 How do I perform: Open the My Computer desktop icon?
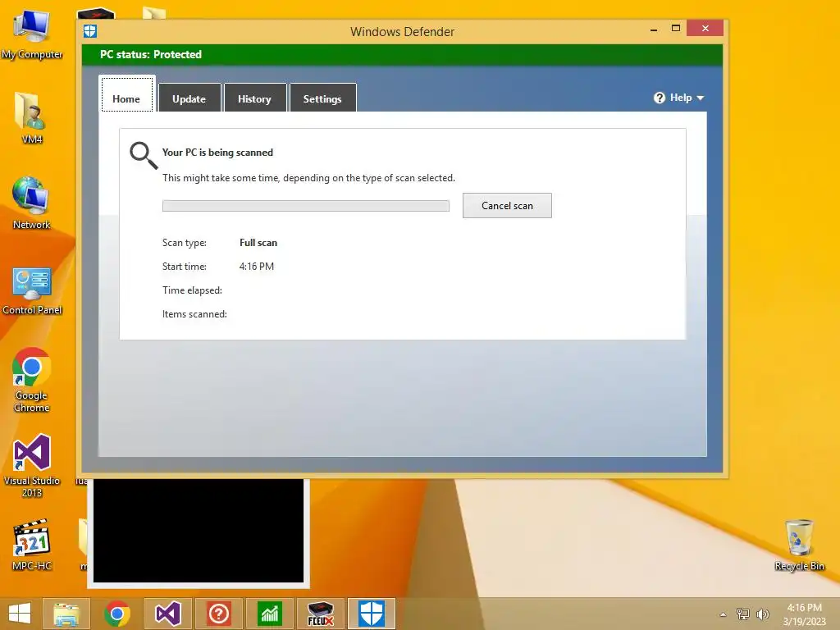coord(32,33)
